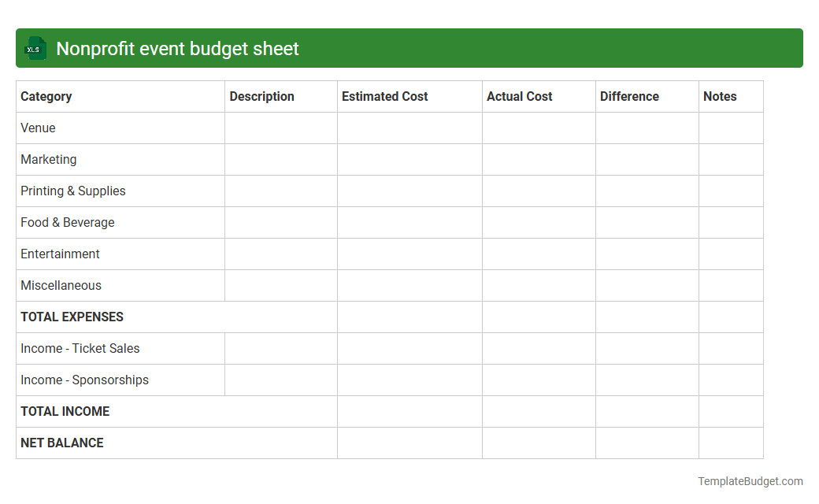Image resolution: width=819 pixels, height=504 pixels.
Task: Click the Income - Ticket Sales row
Action: pos(80,348)
